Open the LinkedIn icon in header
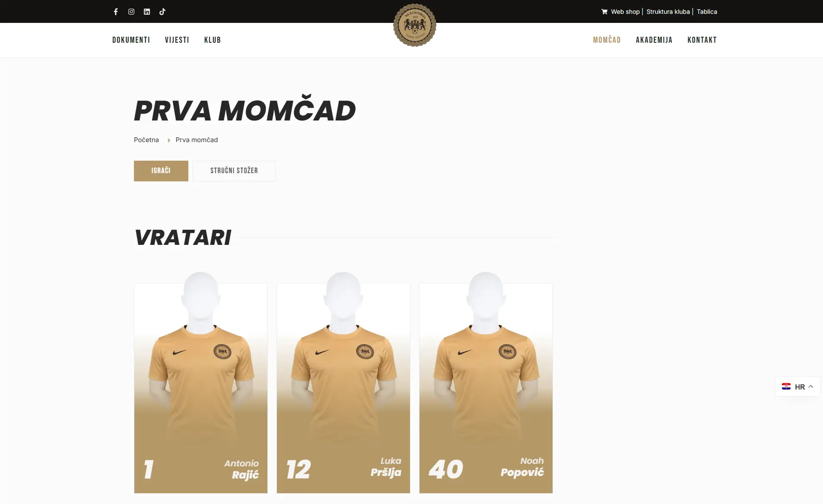 (x=147, y=12)
